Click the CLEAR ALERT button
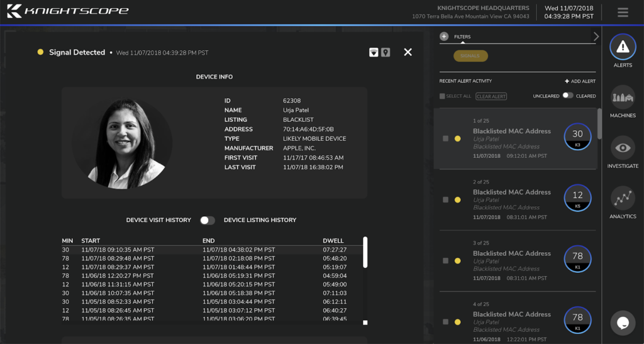This screenshot has width=644, height=344. coord(491,96)
